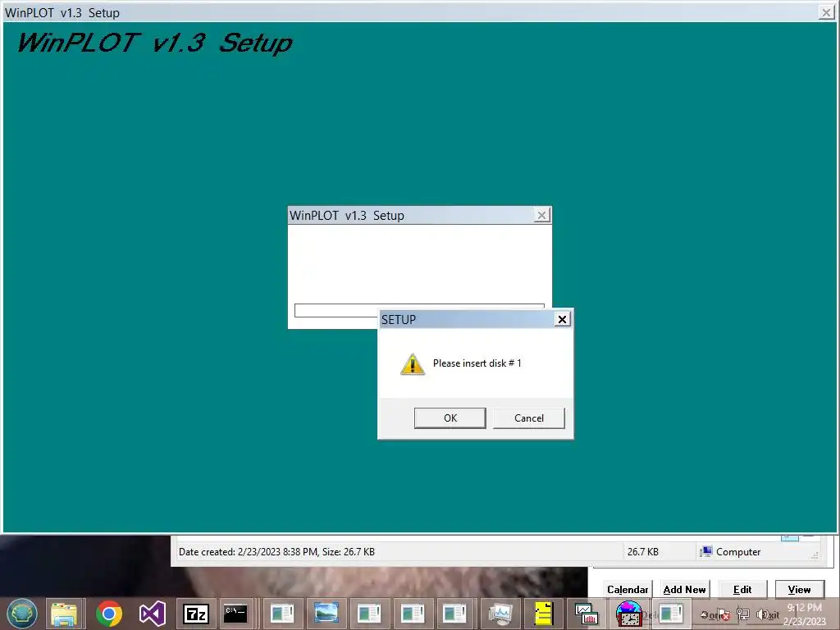The width and height of the screenshot is (840, 630).
Task: Launch Google Chrome from the taskbar
Action: tap(109, 614)
